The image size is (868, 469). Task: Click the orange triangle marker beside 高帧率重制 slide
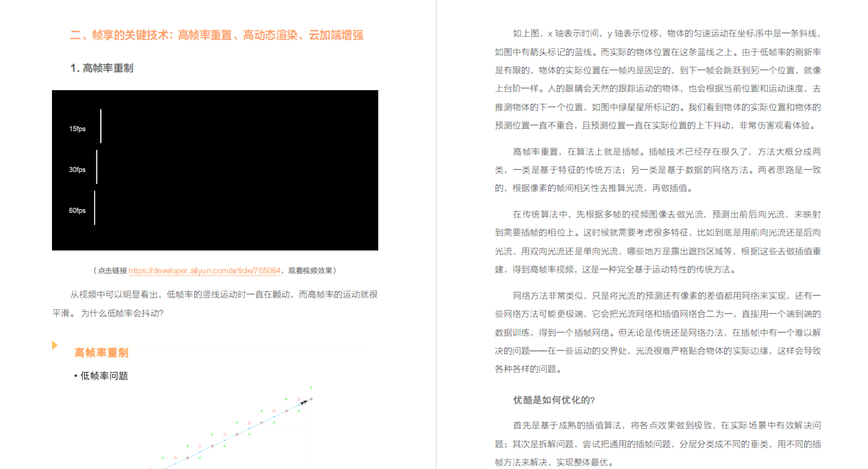[x=54, y=345]
